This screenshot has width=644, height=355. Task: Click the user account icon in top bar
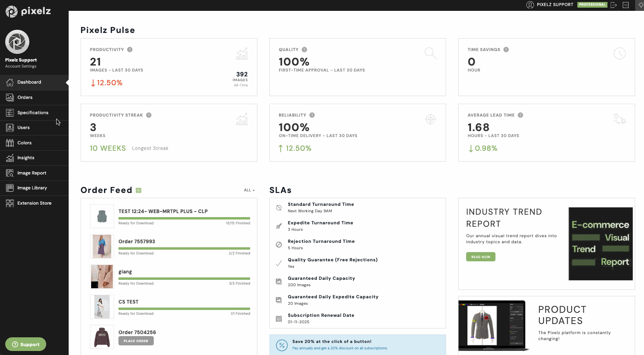(530, 5)
